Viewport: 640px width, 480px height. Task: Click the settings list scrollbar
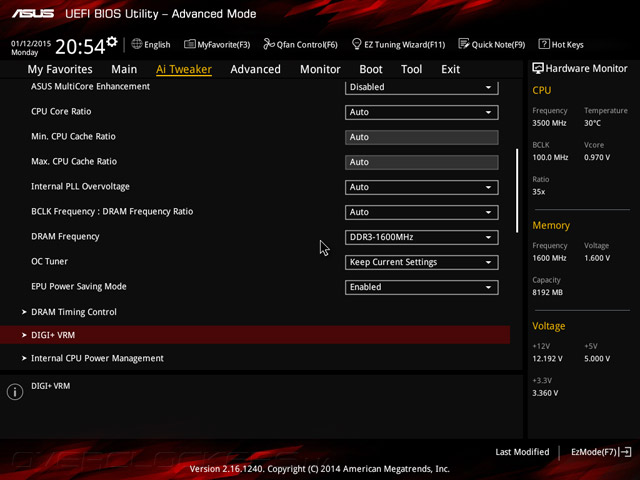(517, 191)
